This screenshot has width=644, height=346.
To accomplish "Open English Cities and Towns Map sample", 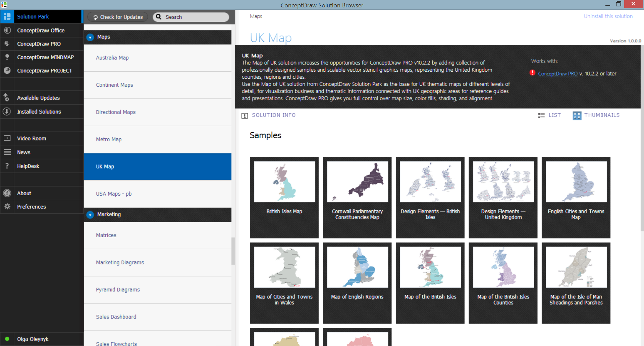I will point(576,198).
